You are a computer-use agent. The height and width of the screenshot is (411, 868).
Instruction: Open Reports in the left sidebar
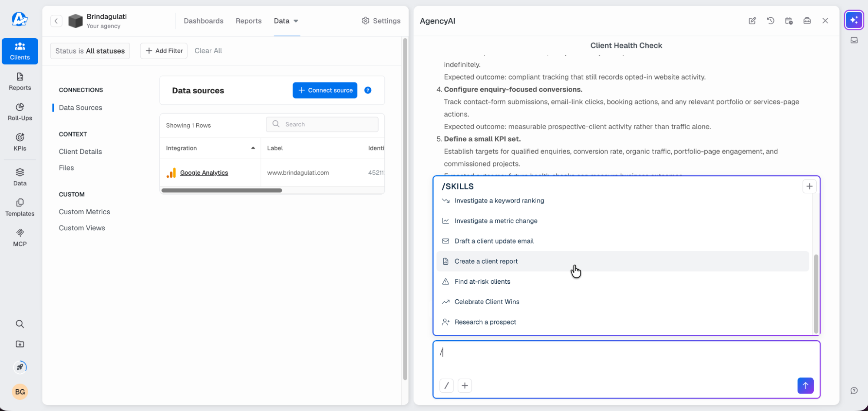pyautogui.click(x=20, y=82)
